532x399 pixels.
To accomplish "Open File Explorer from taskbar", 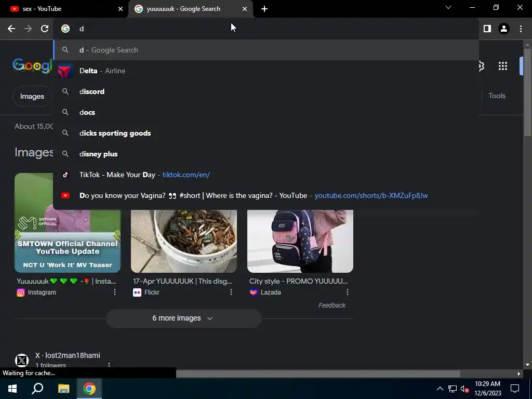I will (63, 389).
